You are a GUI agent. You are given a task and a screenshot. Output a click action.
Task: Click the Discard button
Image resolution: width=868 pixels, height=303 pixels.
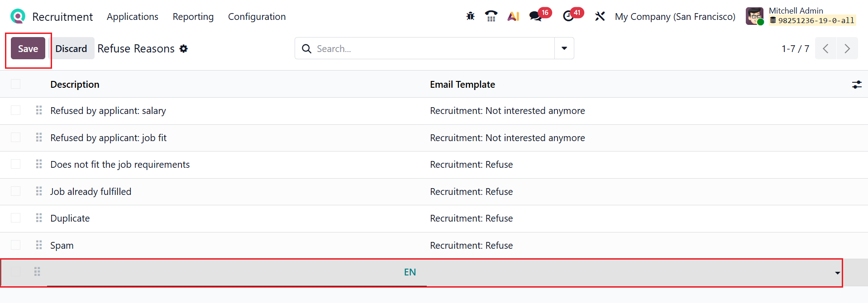point(71,49)
